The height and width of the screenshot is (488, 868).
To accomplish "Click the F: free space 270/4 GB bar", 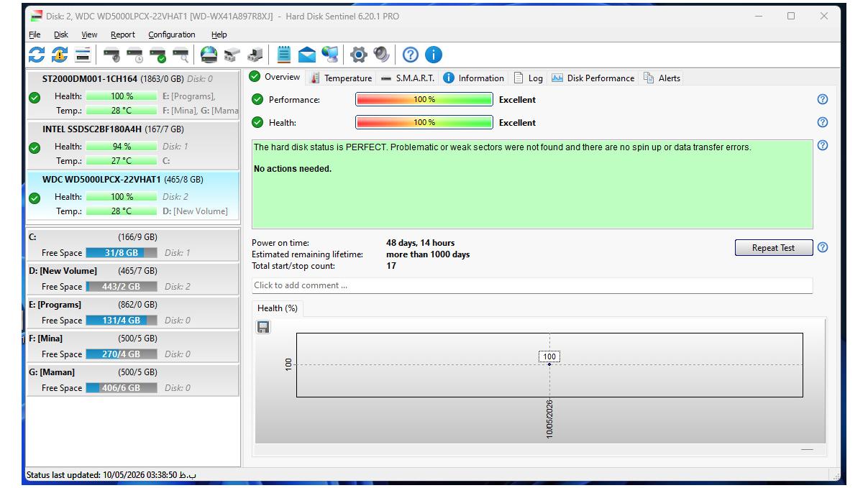I will pyautogui.click(x=122, y=354).
